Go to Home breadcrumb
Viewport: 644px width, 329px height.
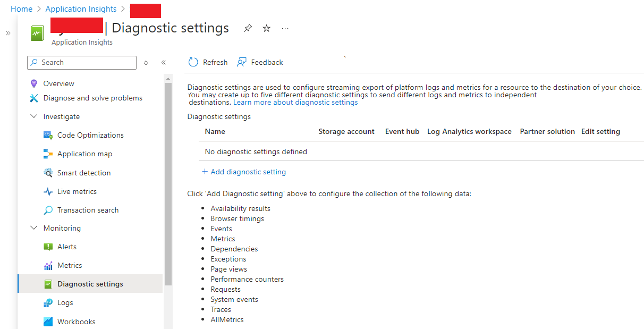pos(21,9)
